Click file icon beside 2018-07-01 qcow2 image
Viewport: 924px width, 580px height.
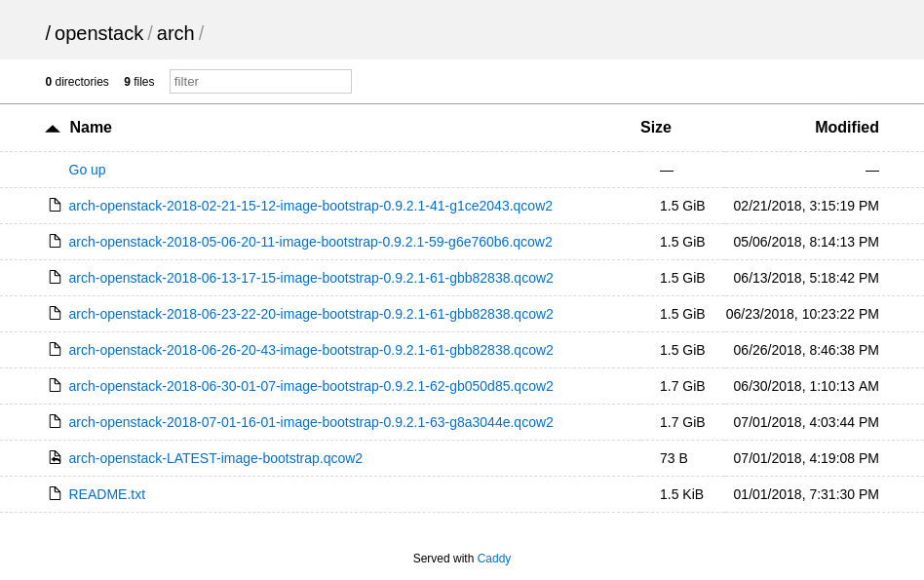pyautogui.click(x=55, y=421)
